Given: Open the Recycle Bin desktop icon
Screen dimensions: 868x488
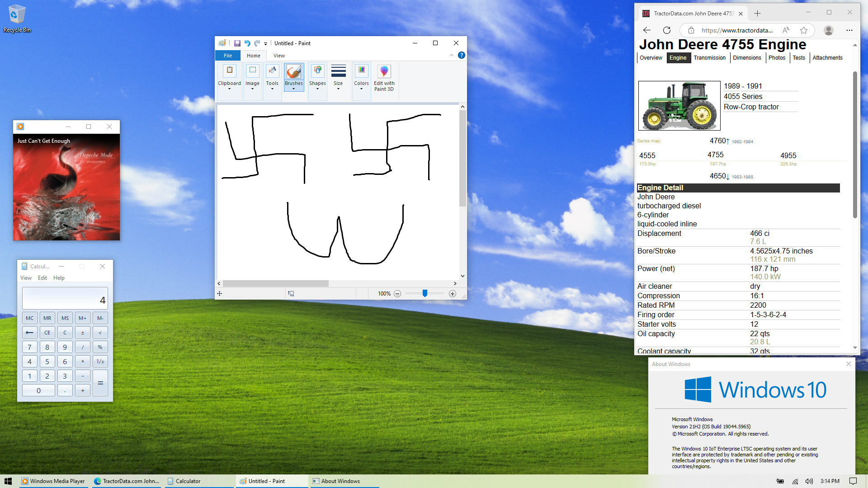Looking at the screenshot, I should coord(17,19).
